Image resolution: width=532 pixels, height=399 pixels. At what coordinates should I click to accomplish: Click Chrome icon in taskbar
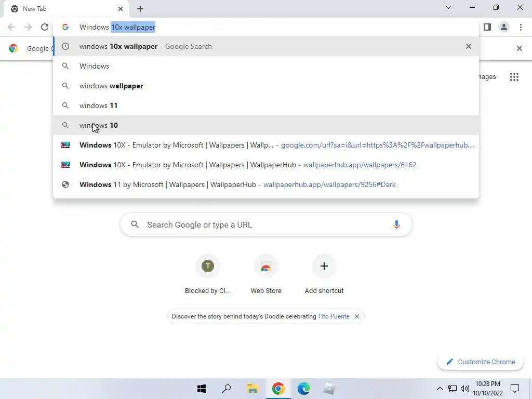pos(278,389)
